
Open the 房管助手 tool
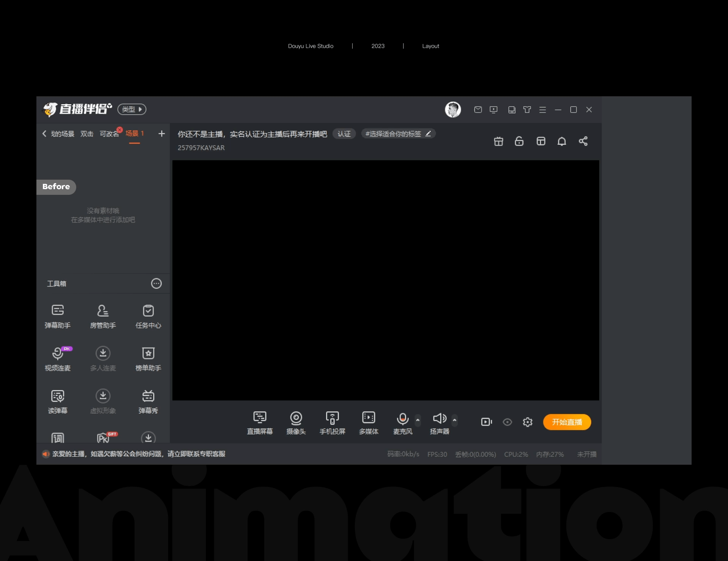click(103, 316)
